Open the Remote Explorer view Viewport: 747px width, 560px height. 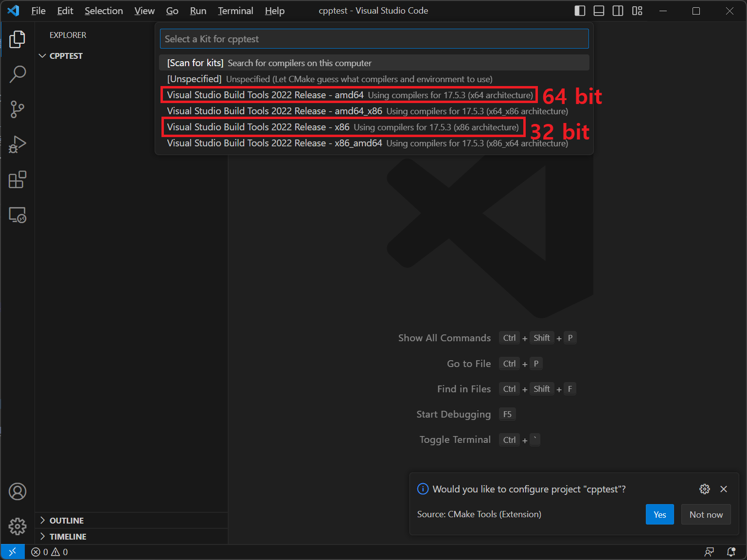pos(18,215)
